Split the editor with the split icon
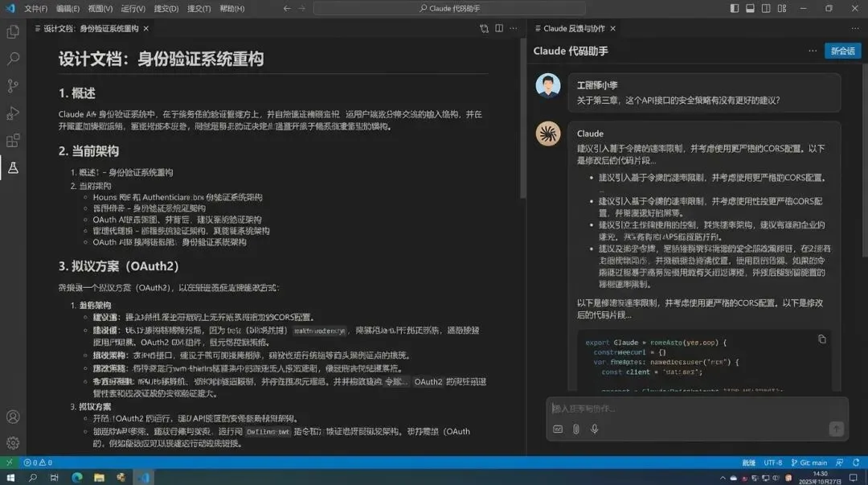 (499, 28)
